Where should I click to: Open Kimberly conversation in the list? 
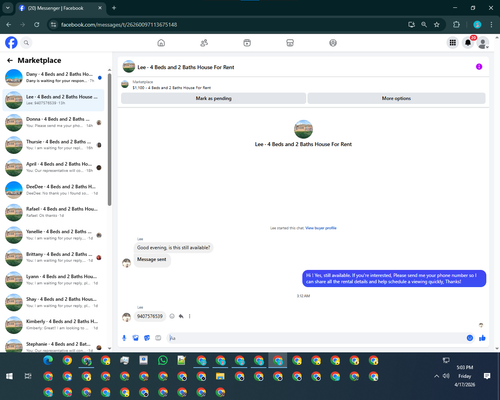pyautogui.click(x=53, y=325)
